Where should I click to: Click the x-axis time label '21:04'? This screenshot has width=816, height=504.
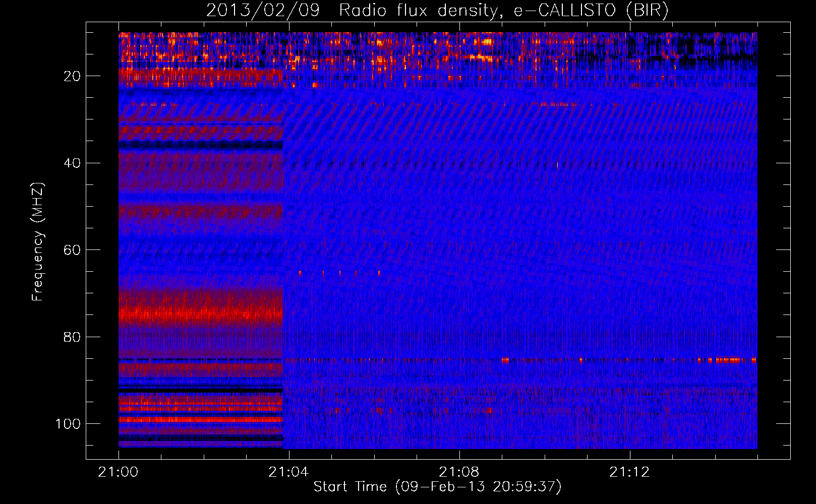pos(288,472)
